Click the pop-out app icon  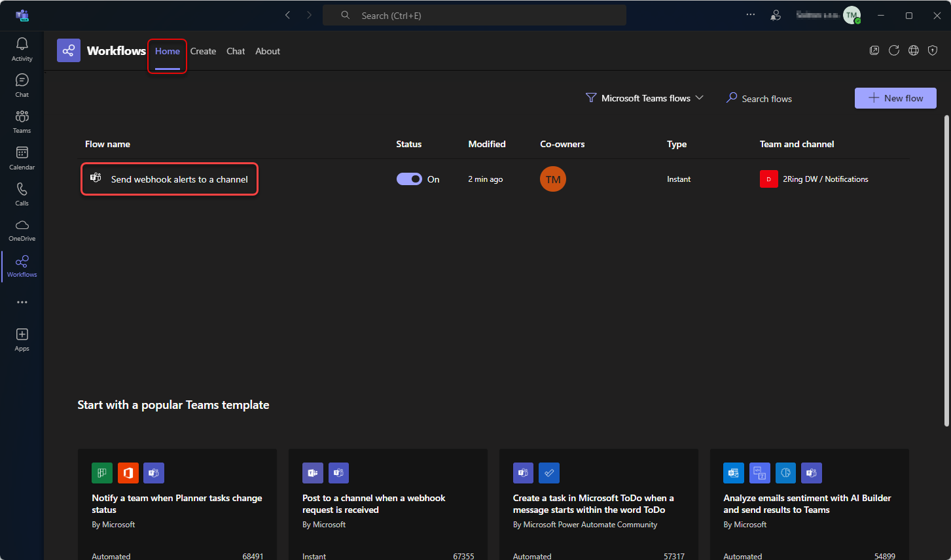(874, 50)
